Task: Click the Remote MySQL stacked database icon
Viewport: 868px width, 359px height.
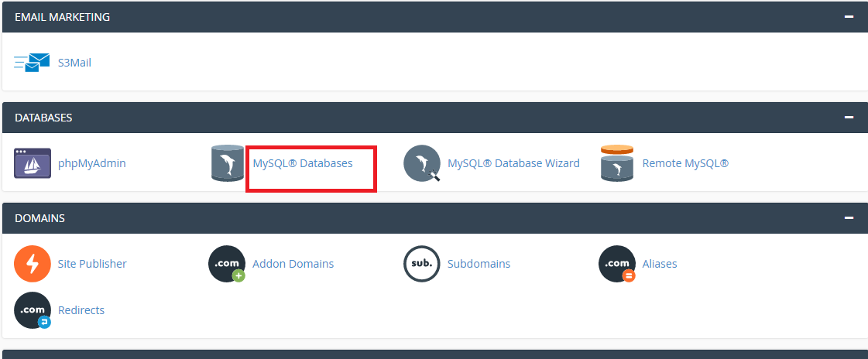Action: [616, 163]
